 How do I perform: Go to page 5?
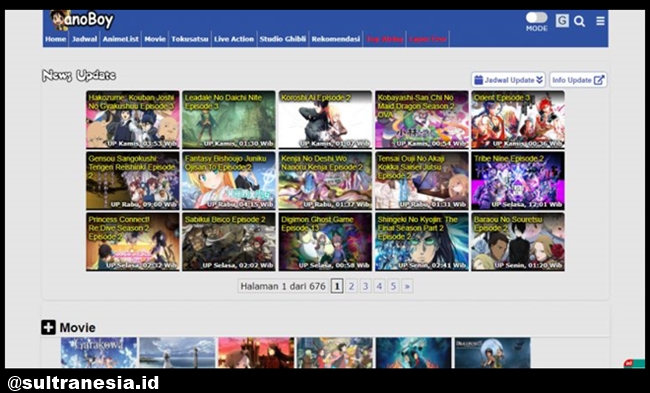(393, 286)
